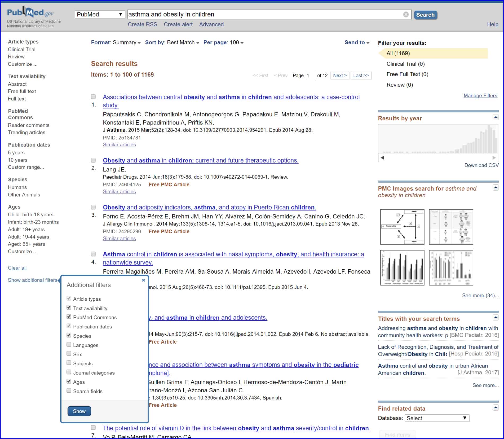
Task: Filter results by Free Full Text (0)
Action: 407,74
